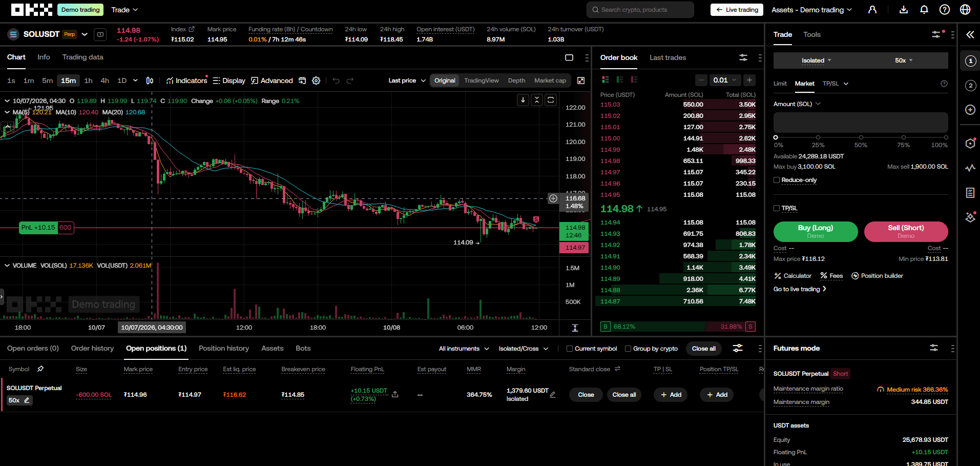The image size is (980, 466).
Task: Expand the Trade dropdown menu
Action: click(124, 10)
